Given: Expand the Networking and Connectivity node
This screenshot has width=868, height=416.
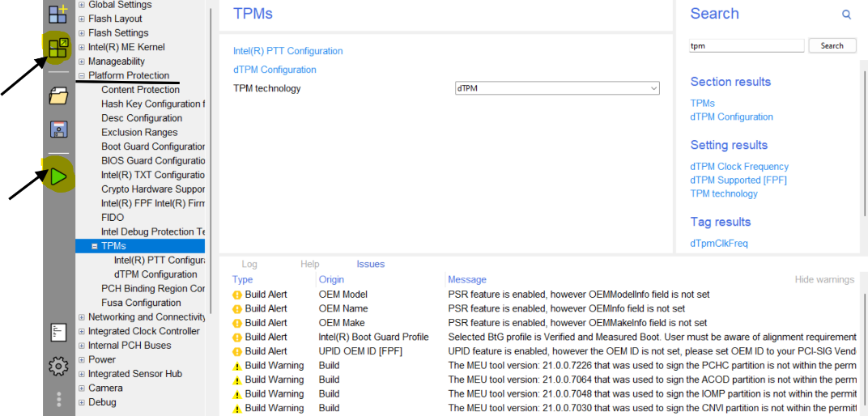Looking at the screenshot, I should point(81,317).
